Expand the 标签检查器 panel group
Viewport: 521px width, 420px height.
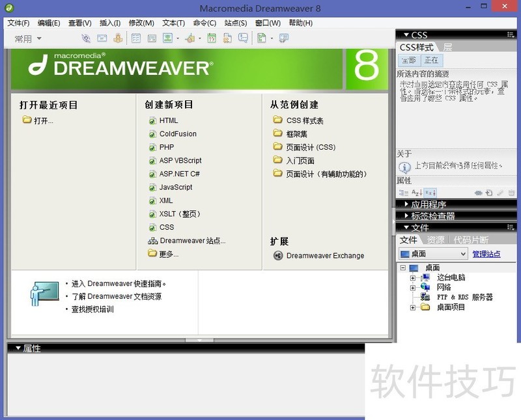(406, 216)
